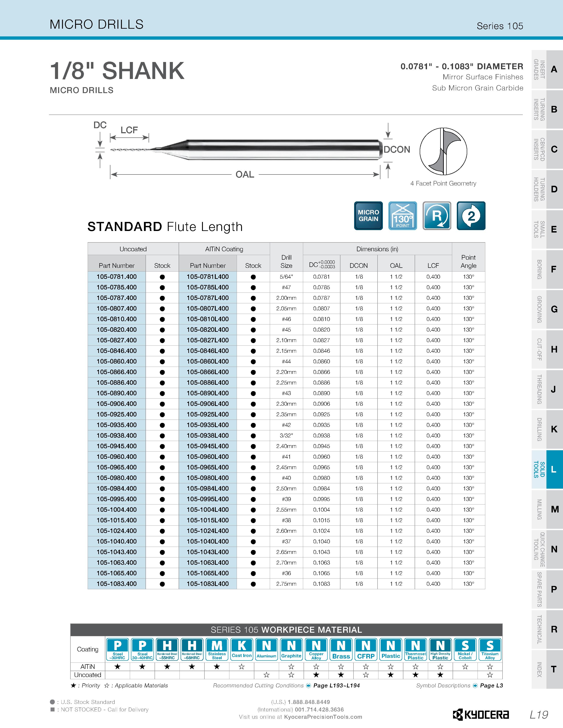Screen dimensions: 563x728
Task: Click the N Plastic material icon
Action: click(391, 649)
